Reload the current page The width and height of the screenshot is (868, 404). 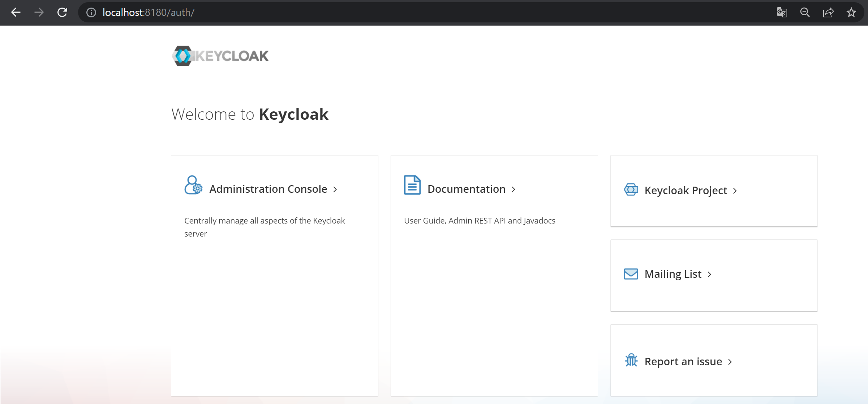pos(62,12)
